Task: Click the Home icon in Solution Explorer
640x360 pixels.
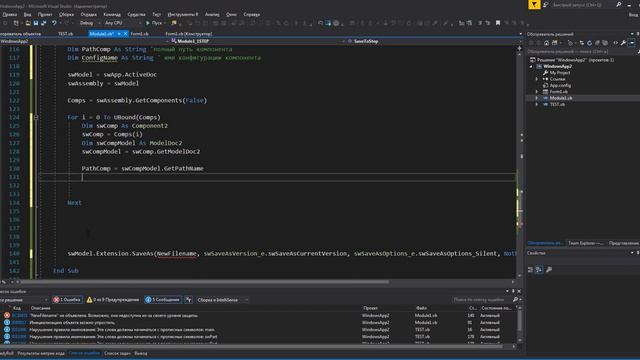Action: [546, 43]
